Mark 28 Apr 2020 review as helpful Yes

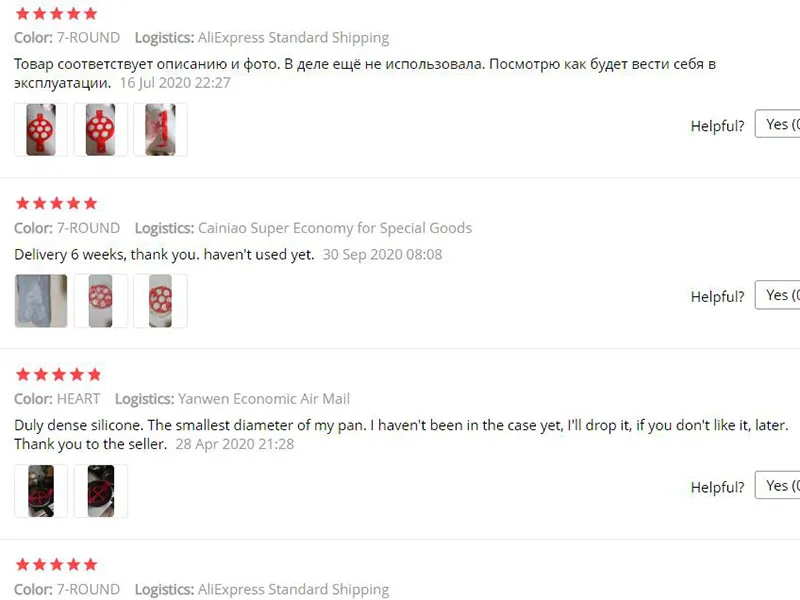coord(778,485)
